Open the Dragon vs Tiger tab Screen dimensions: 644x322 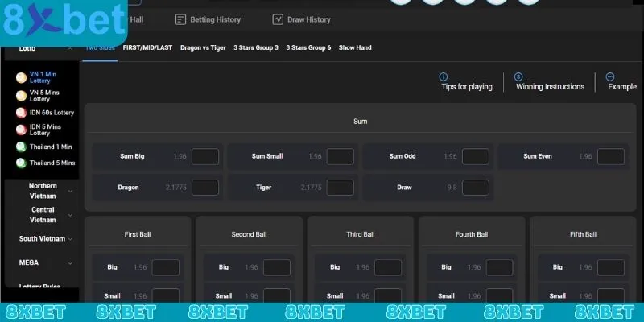203,47
